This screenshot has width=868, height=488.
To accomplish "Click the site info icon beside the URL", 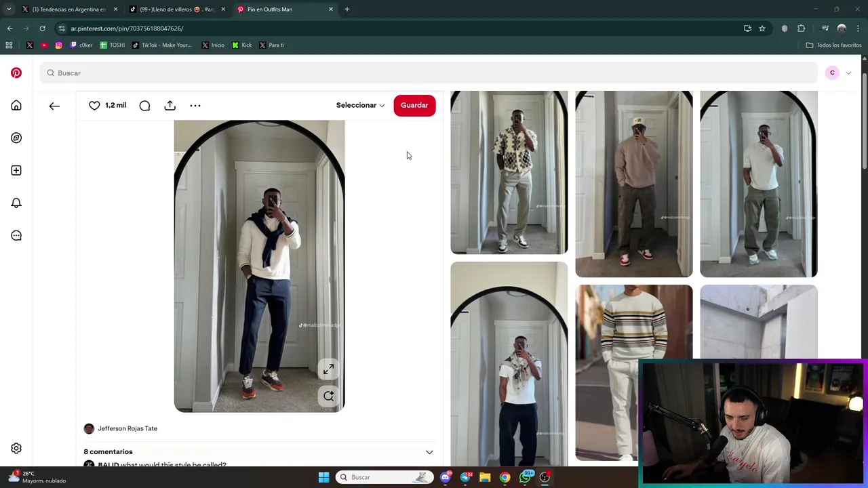I will tap(62, 28).
